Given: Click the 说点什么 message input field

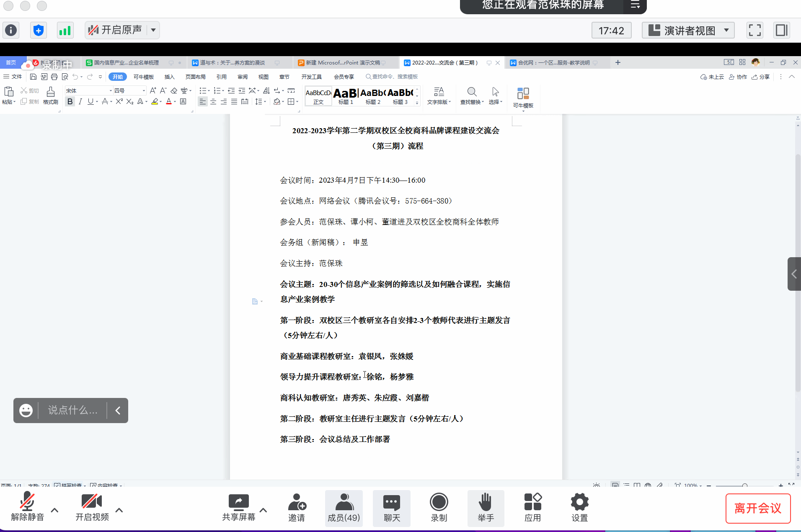Looking at the screenshot, I should 72,410.
